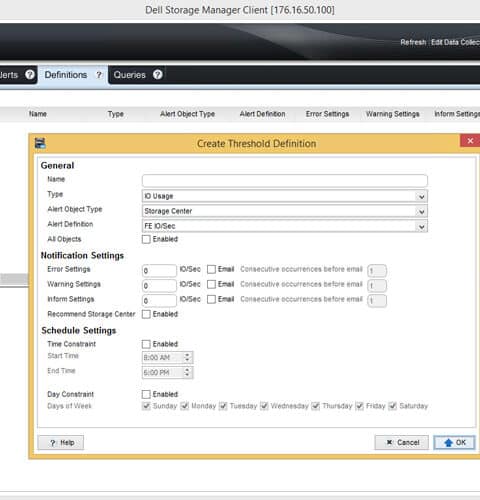Click Start Time spinner field
Image resolution: width=480 pixels, height=500 pixels.
[167, 357]
